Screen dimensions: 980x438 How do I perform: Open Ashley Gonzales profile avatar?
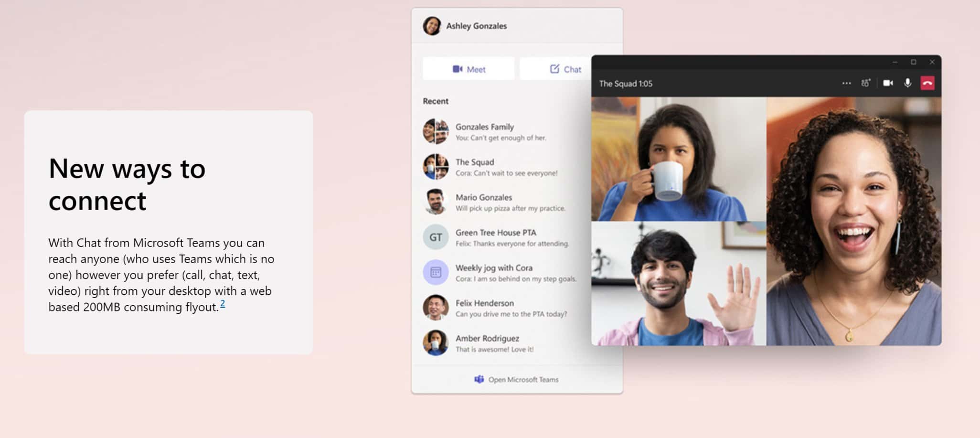[x=432, y=26]
